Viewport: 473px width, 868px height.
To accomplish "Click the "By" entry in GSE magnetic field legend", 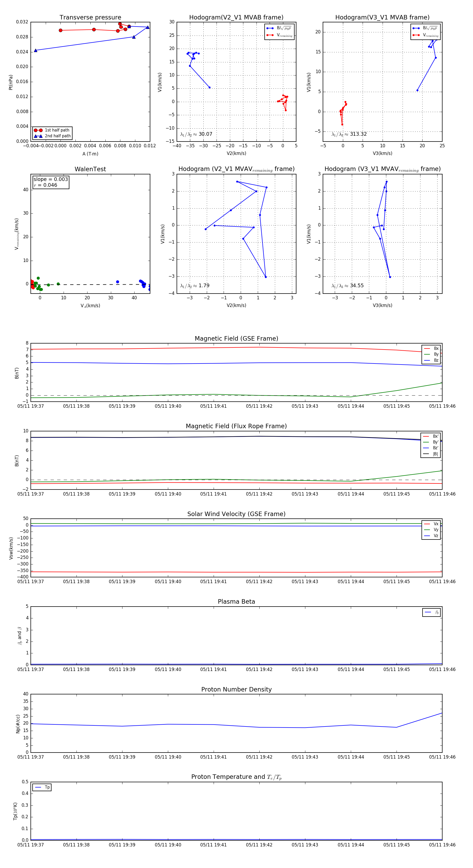I will click(x=431, y=354).
